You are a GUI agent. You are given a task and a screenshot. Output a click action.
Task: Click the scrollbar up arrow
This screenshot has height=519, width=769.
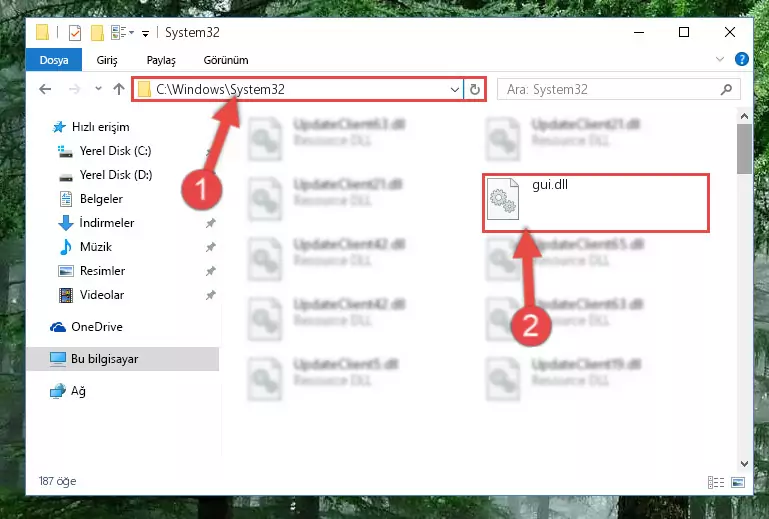tap(744, 116)
